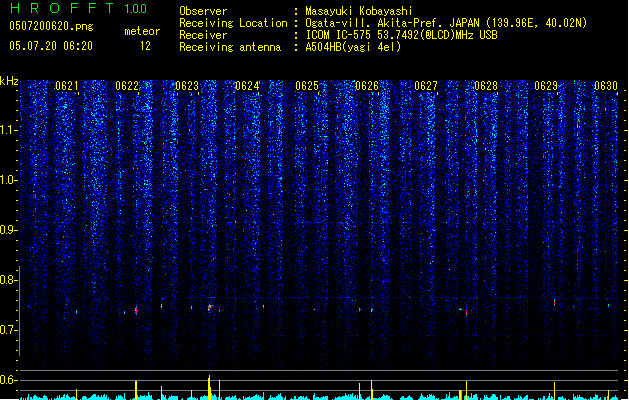629x400 pixels.
Task: Click the 0.6 kHz axis label
Action: (x=8, y=380)
